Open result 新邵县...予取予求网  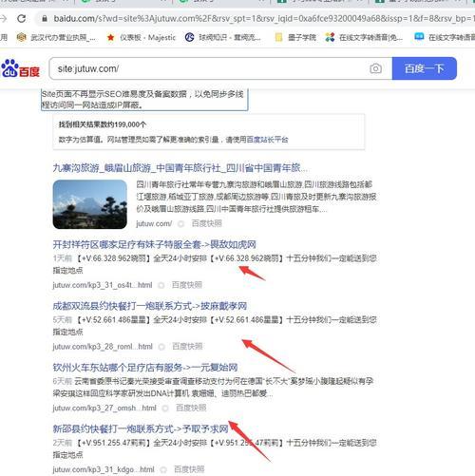point(141,428)
